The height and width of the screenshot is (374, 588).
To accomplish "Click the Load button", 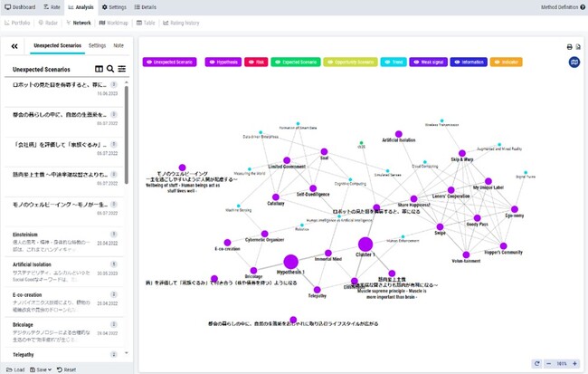I will (x=15, y=369).
